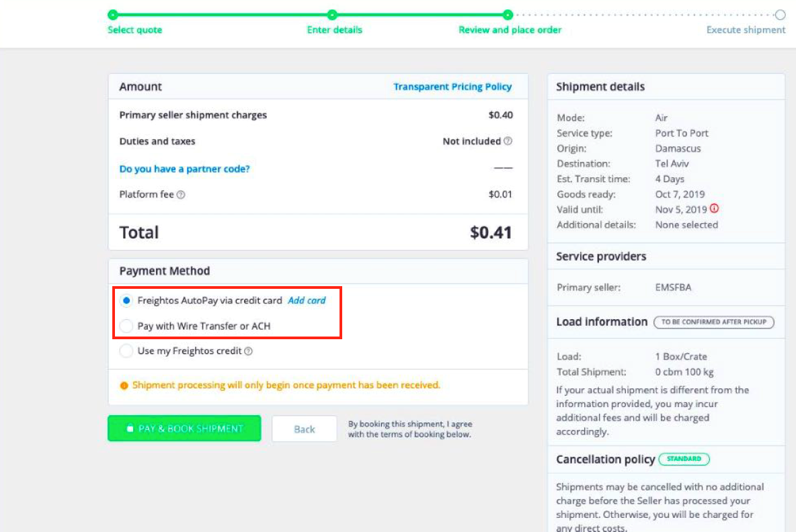The image size is (796, 532).
Task: Go to the Select quote step label
Action: (134, 30)
